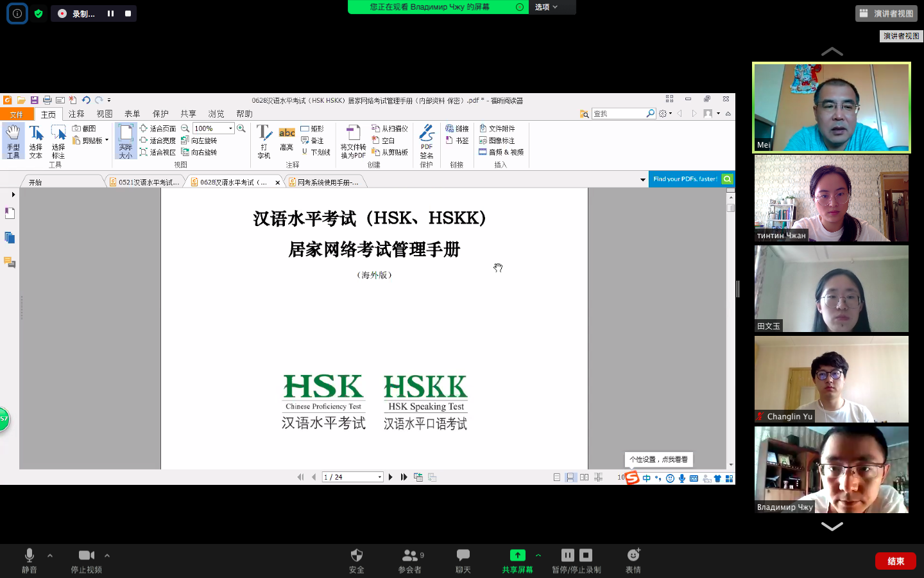Image resolution: width=924 pixels, height=578 pixels.
Task: Click the Link (链接) tool
Action: click(458, 128)
